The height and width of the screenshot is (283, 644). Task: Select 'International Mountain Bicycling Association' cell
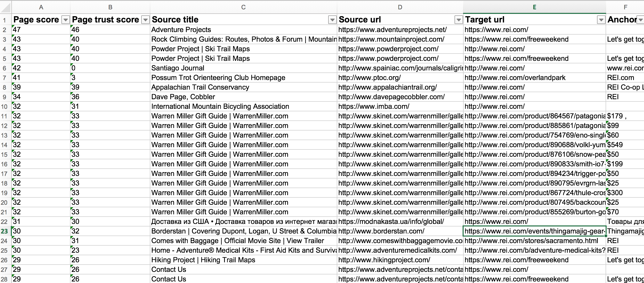[x=243, y=107]
